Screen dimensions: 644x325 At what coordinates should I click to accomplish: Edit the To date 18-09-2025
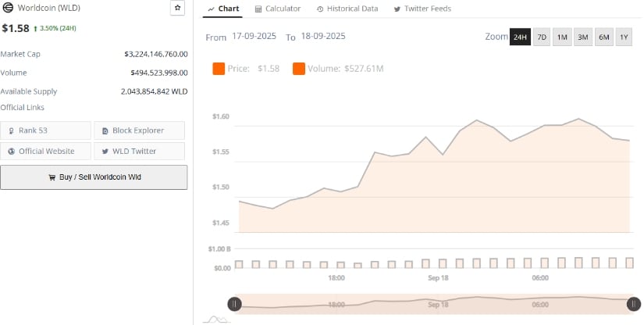[323, 36]
